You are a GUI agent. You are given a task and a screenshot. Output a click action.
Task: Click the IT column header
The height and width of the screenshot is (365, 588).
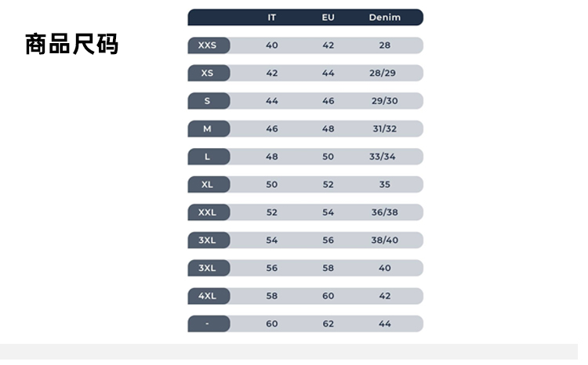click(x=272, y=17)
